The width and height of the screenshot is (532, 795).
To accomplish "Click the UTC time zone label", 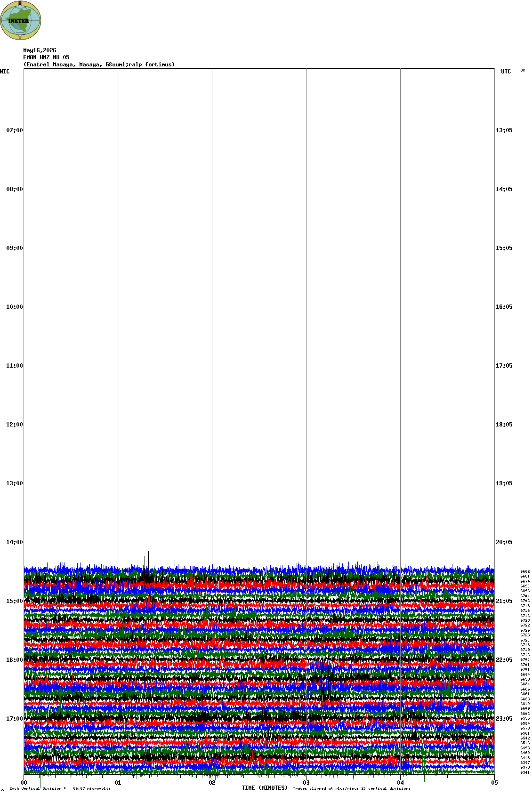I will (506, 72).
